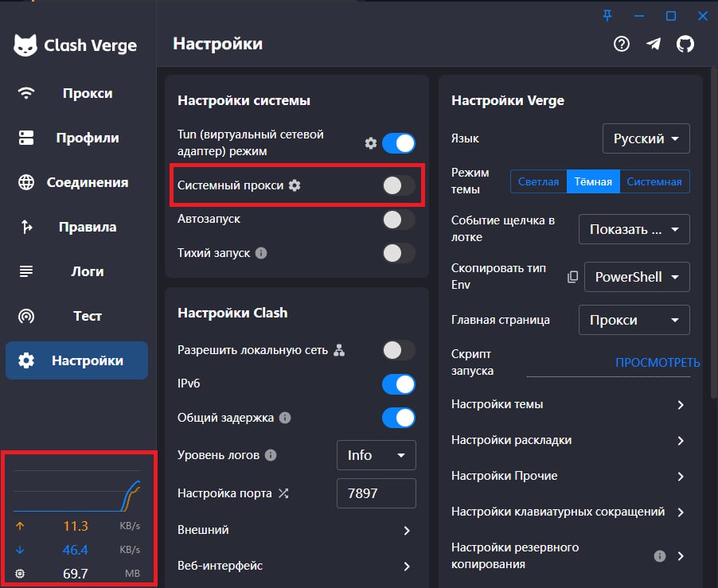The image size is (718, 588).
Task: Go to Правила in sidebar
Action: coord(76,227)
